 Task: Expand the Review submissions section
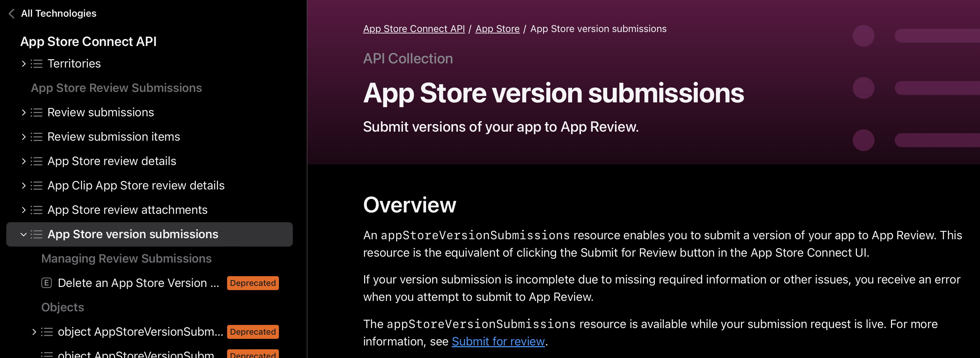(x=24, y=112)
